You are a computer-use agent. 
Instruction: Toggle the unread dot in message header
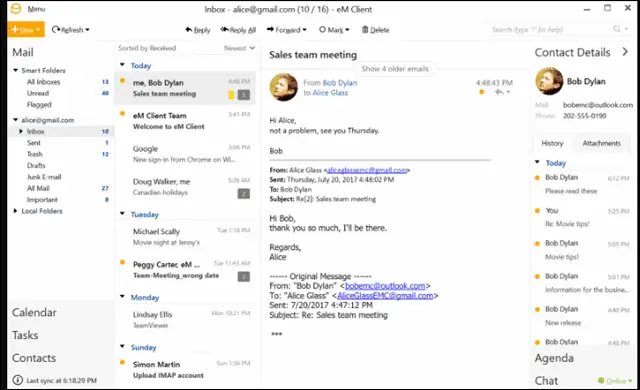pyautogui.click(x=482, y=92)
